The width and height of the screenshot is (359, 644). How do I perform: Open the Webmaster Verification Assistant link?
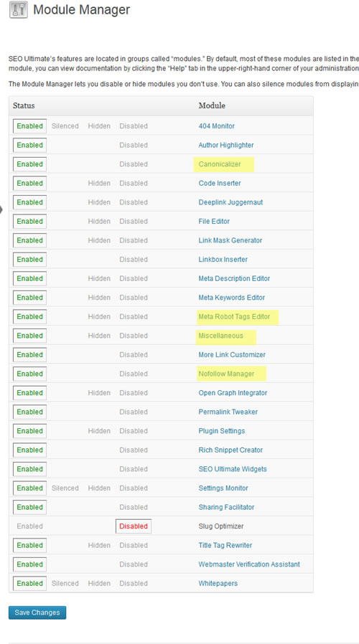[x=249, y=564]
